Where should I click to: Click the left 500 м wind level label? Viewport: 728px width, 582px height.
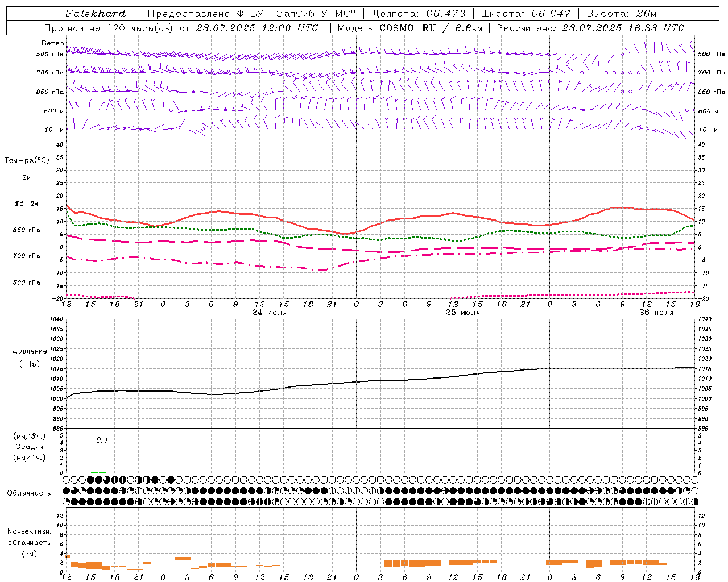pos(54,111)
